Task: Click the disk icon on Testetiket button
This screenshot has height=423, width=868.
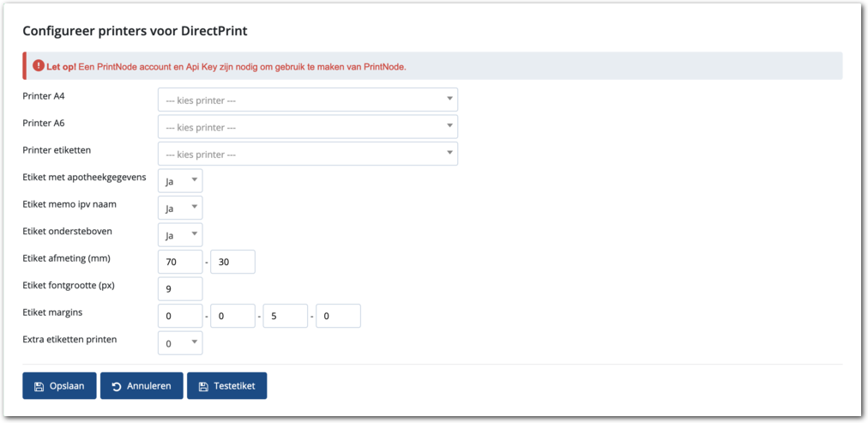Action: (203, 386)
